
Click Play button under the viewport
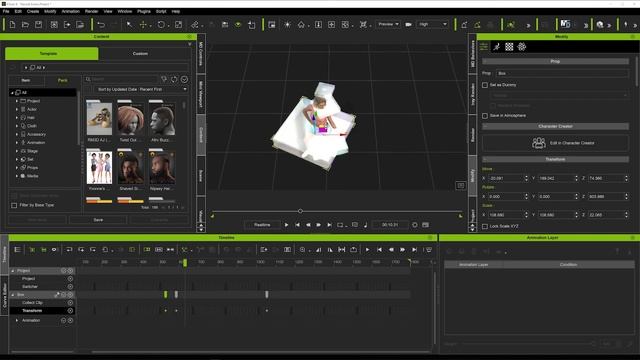[286, 225]
